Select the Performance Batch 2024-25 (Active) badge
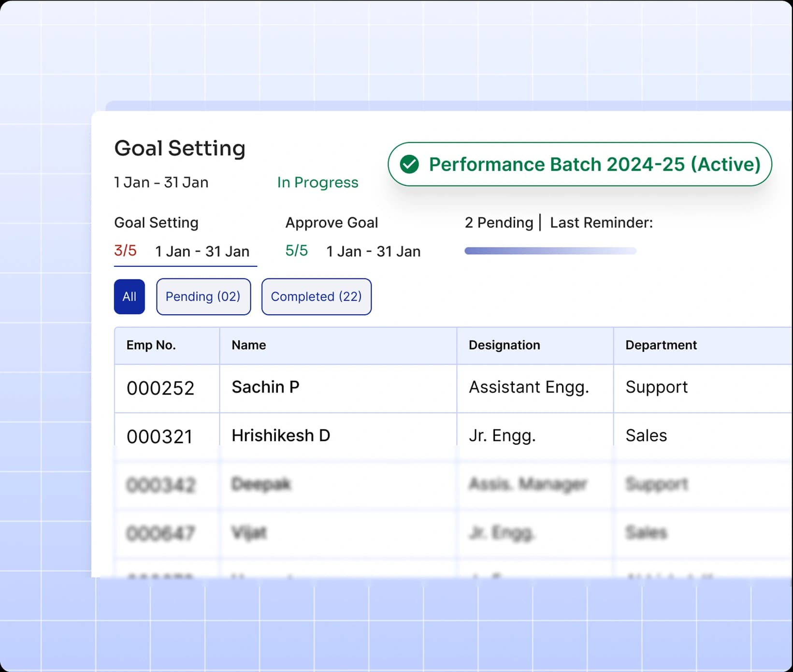This screenshot has height=672, width=793. [x=580, y=164]
